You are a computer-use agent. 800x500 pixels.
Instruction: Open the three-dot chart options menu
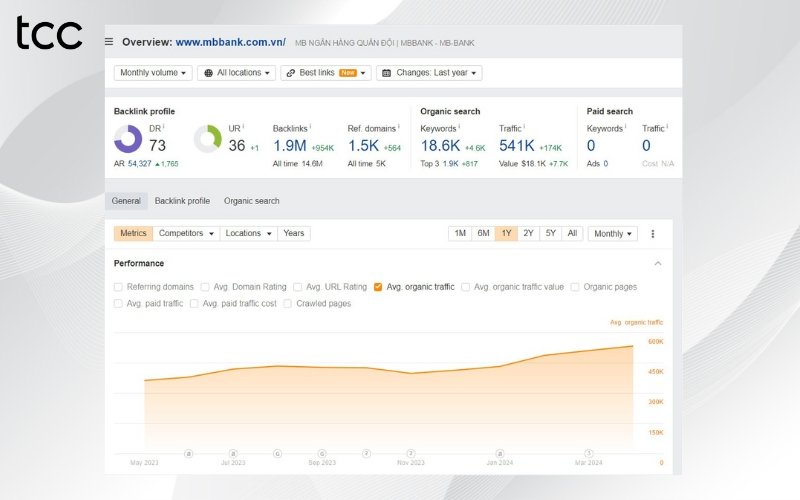point(653,234)
